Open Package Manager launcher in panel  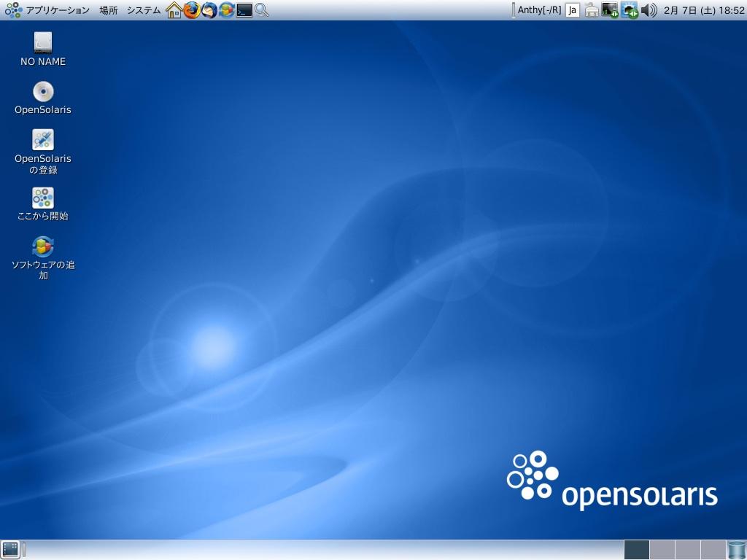[x=227, y=10]
